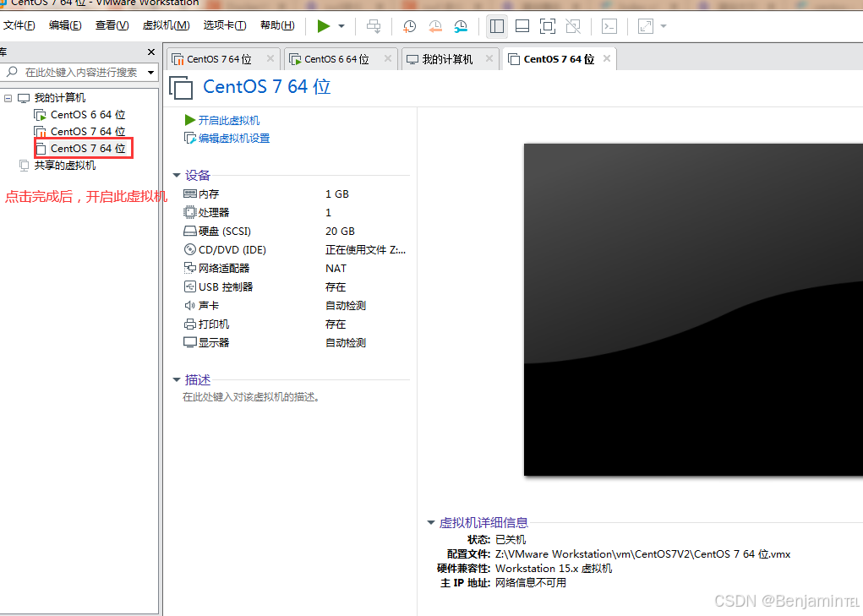Toggle the thumbnail bar view icon
The height and width of the screenshot is (616, 863).
[x=522, y=26]
